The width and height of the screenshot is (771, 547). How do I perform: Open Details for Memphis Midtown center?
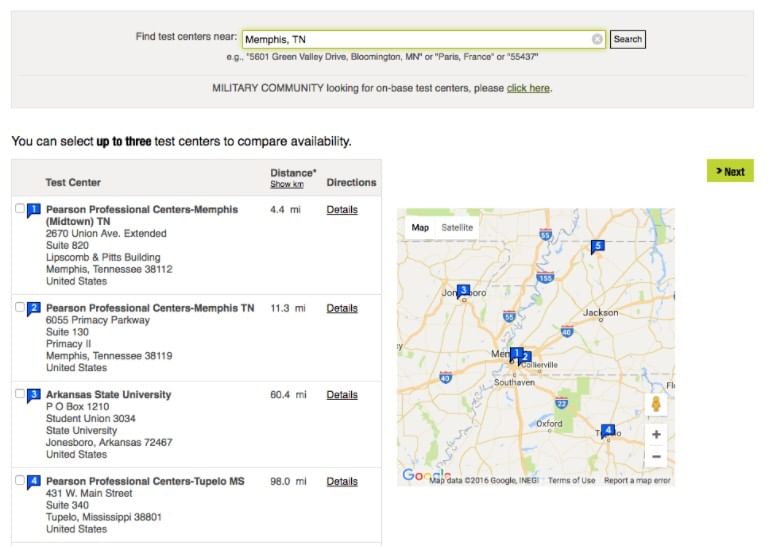coord(342,210)
